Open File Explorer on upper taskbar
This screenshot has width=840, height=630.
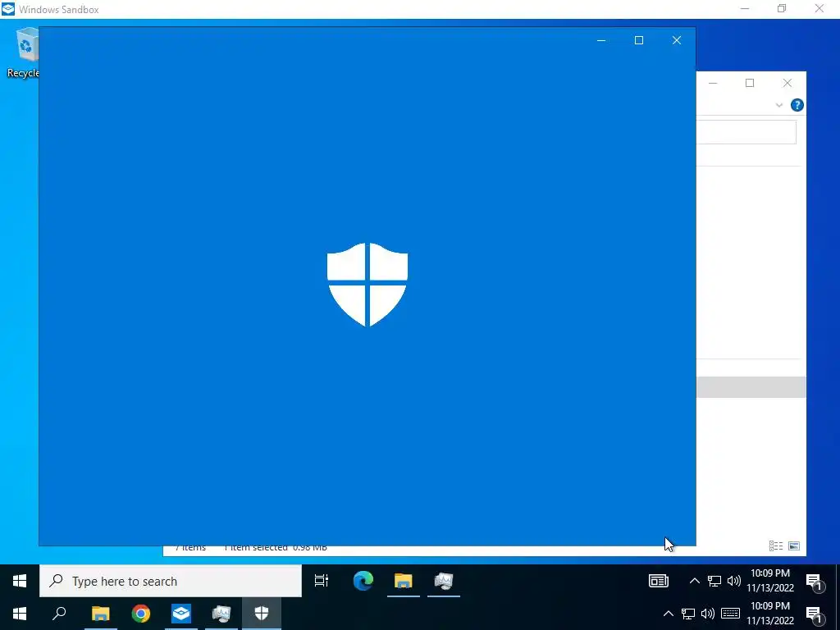(404, 581)
